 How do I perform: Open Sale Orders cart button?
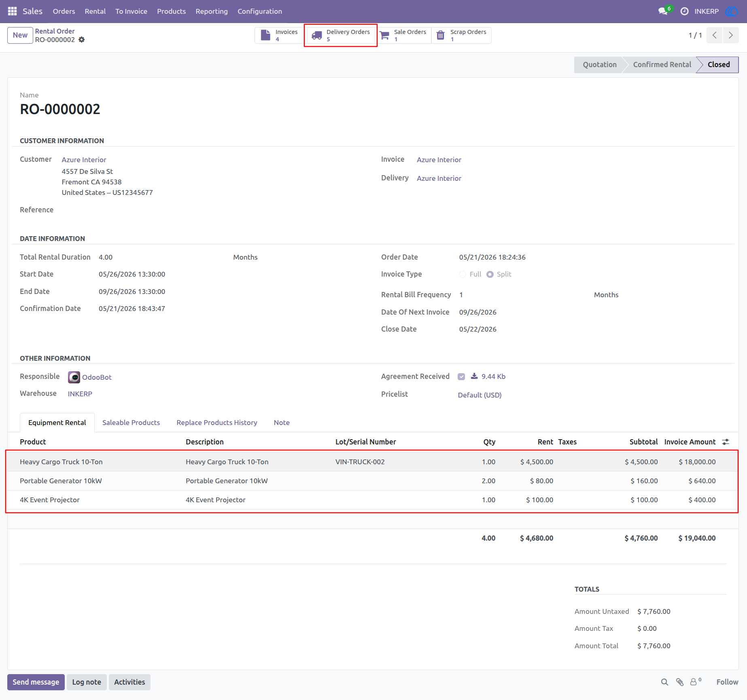[x=403, y=35]
